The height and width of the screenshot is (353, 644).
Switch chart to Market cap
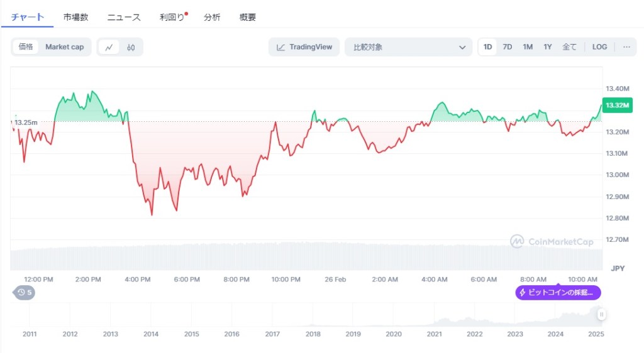click(x=64, y=47)
